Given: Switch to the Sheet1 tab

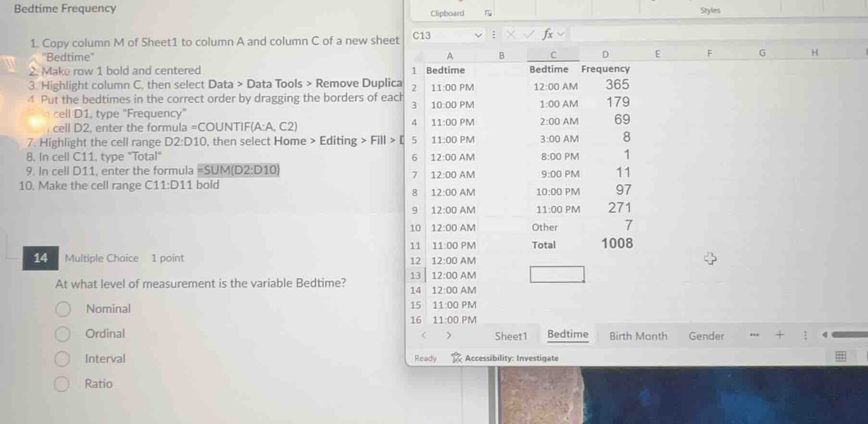Looking at the screenshot, I should pos(511,336).
